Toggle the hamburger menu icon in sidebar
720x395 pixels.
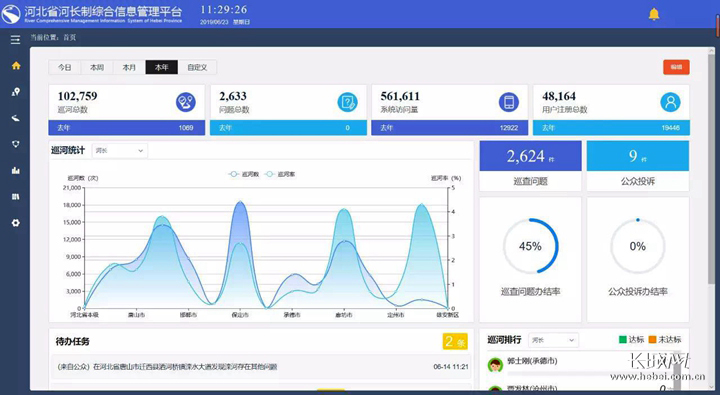tap(16, 40)
